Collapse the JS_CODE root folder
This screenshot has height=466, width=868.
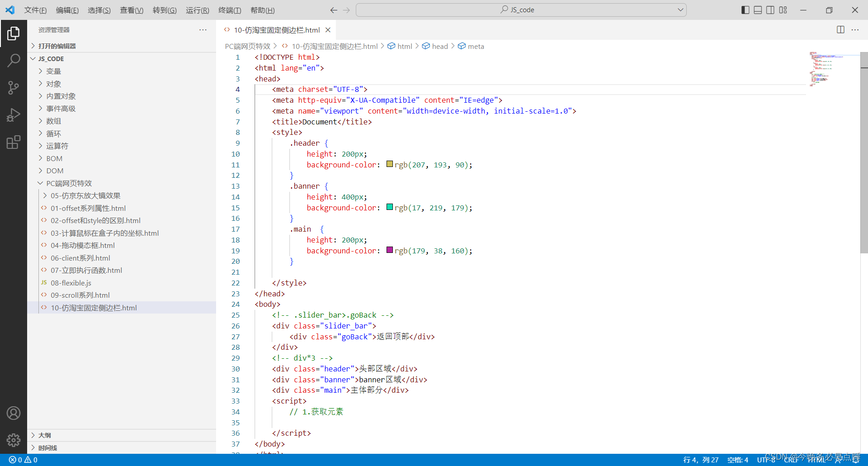pos(122,59)
